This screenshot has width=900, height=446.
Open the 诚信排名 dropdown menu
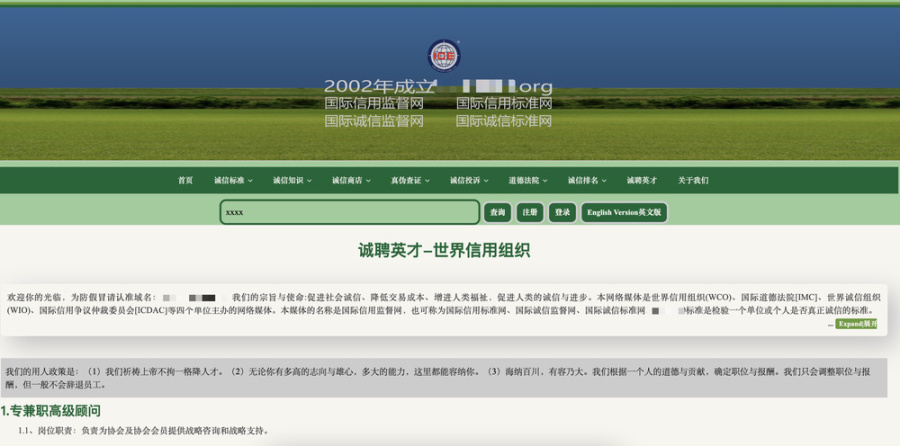(x=587, y=180)
